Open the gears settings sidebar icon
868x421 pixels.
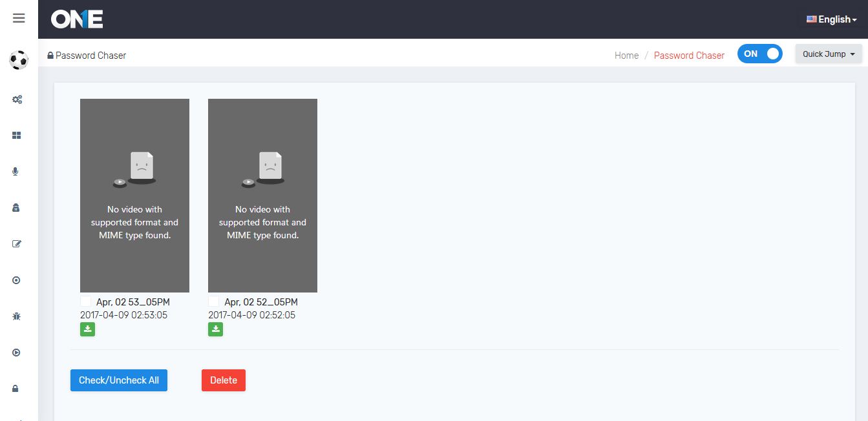(17, 99)
